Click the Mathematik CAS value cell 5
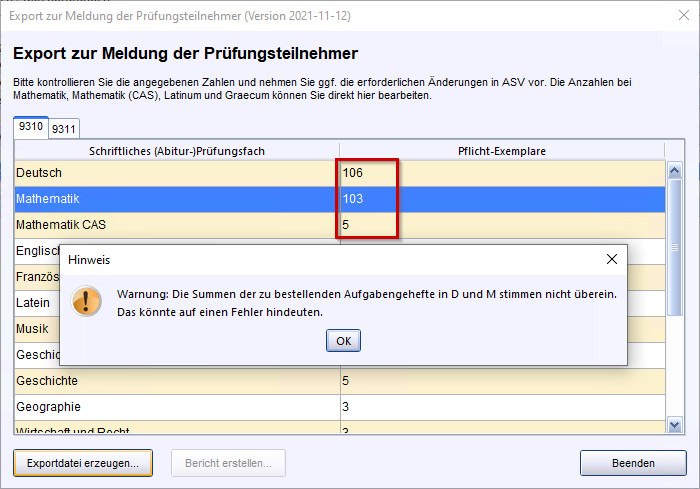The width and height of the screenshot is (700, 489). pyautogui.click(x=503, y=225)
